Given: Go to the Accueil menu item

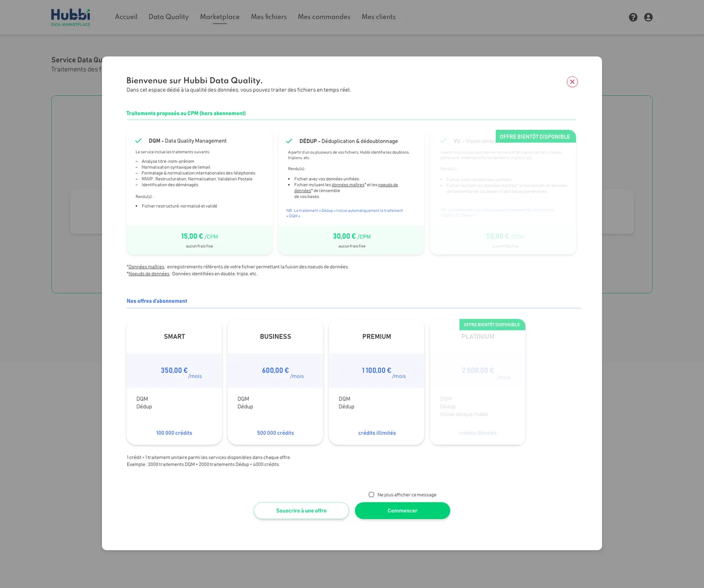Looking at the screenshot, I should [x=126, y=17].
